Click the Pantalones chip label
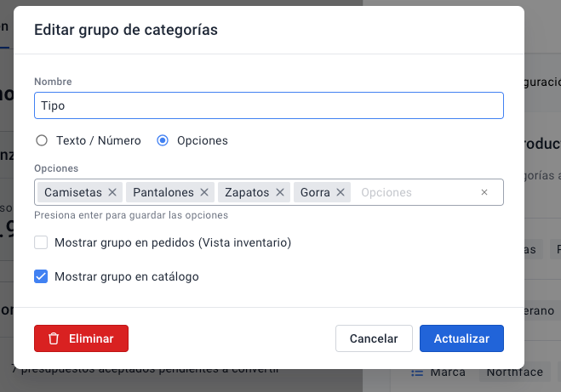Image resolution: width=561 pixels, height=392 pixels. 163,193
